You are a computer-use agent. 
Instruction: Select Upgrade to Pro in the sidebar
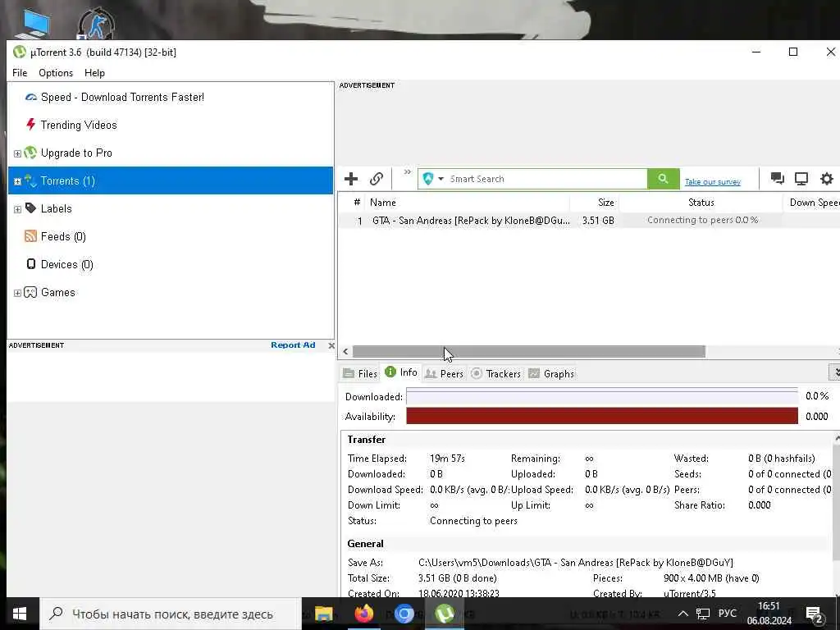pos(76,153)
